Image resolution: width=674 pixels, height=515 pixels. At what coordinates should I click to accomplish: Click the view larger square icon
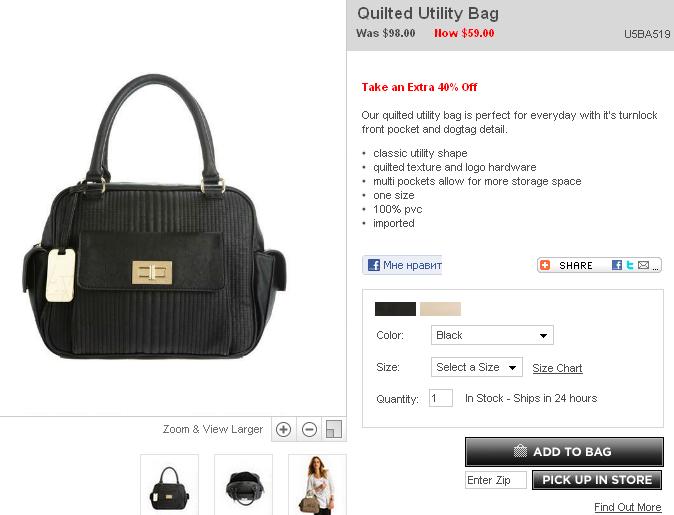(x=334, y=429)
